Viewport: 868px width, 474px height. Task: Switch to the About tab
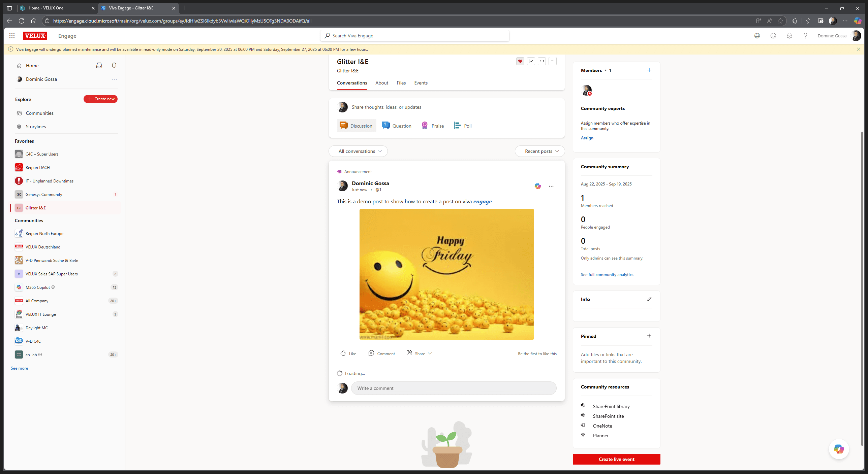382,83
